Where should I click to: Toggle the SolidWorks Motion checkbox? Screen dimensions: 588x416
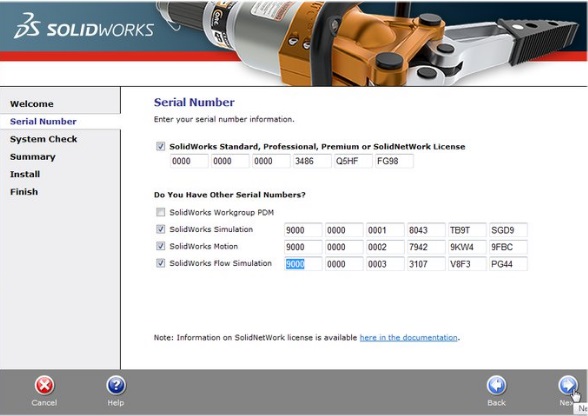coord(160,246)
